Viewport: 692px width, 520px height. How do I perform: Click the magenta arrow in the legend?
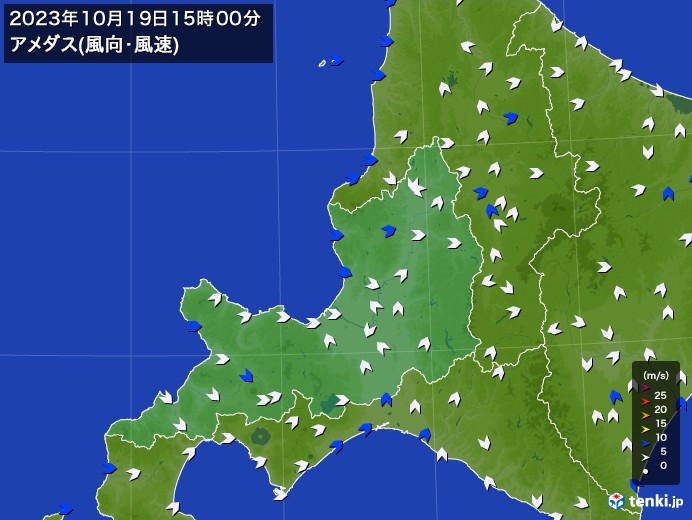coord(645,388)
